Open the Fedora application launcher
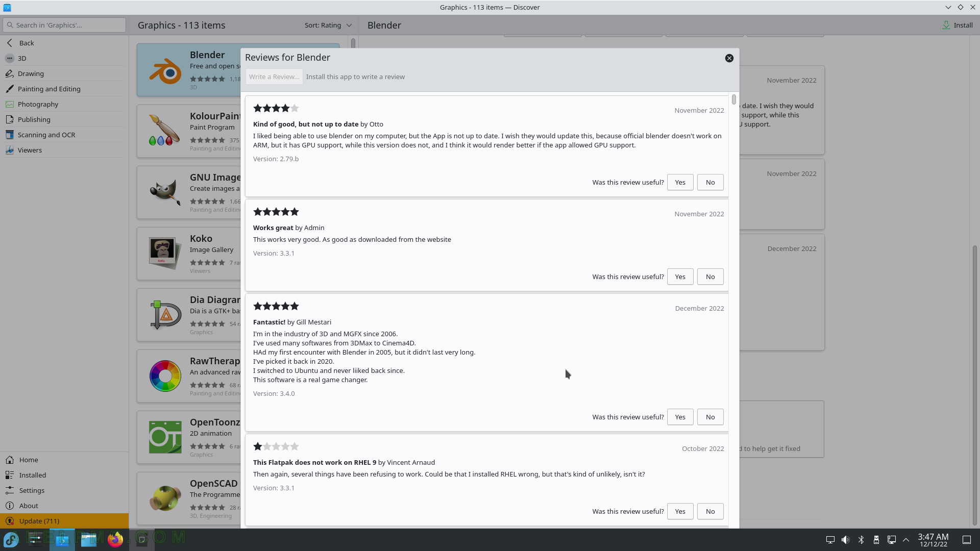Viewport: 980px width, 551px height. click(11, 539)
